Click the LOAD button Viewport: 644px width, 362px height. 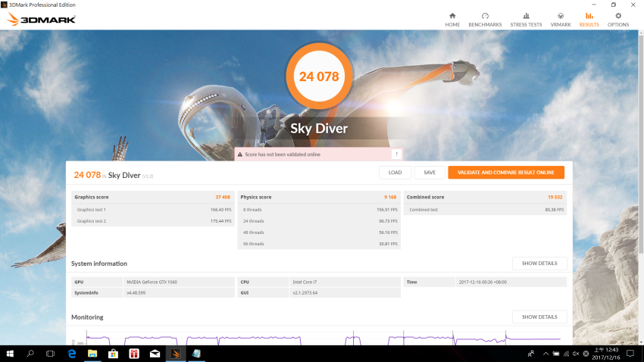point(395,173)
